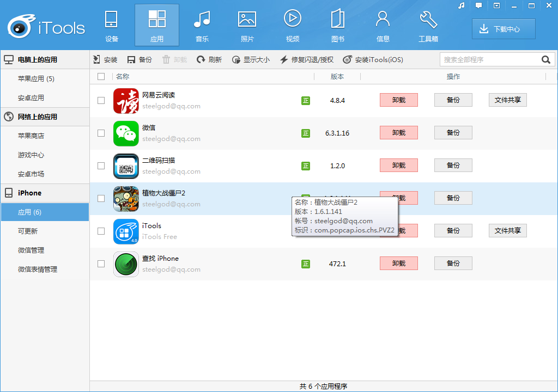Click the green 正 badge for 网易云阅读
Screen dimensions: 558x392
click(x=306, y=101)
